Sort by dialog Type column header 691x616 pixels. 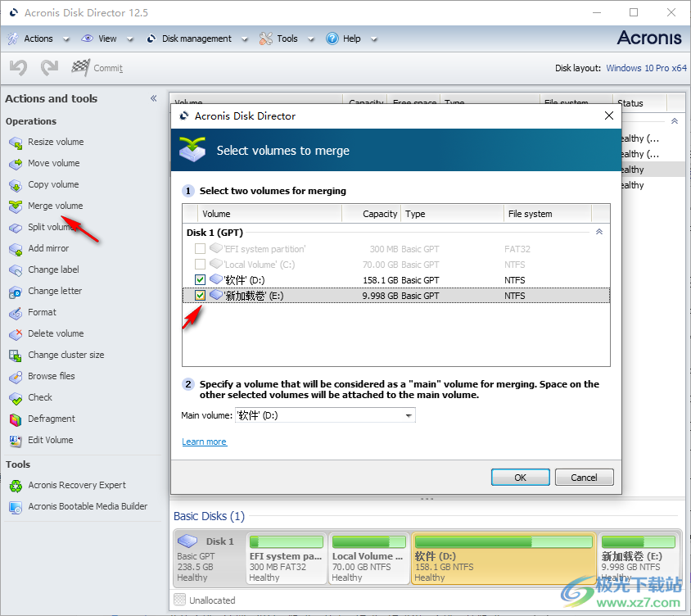coord(452,214)
